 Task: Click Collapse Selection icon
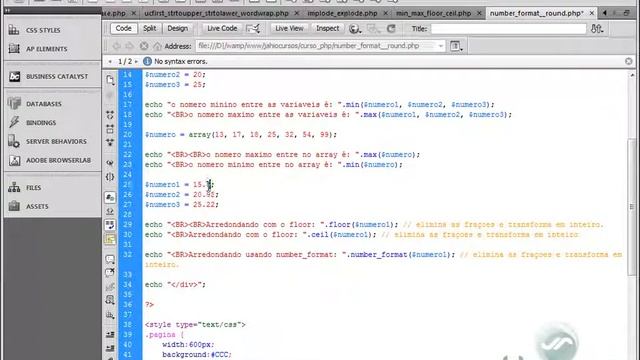pyautogui.click(x=110, y=129)
